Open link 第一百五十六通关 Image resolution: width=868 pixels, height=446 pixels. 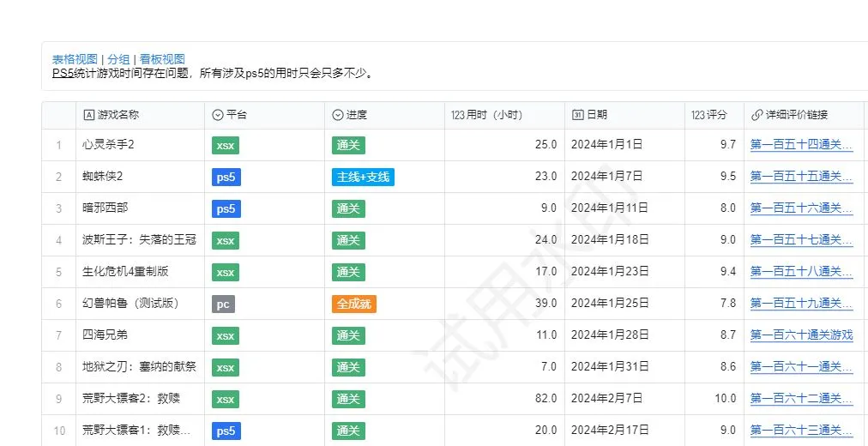(x=802, y=208)
